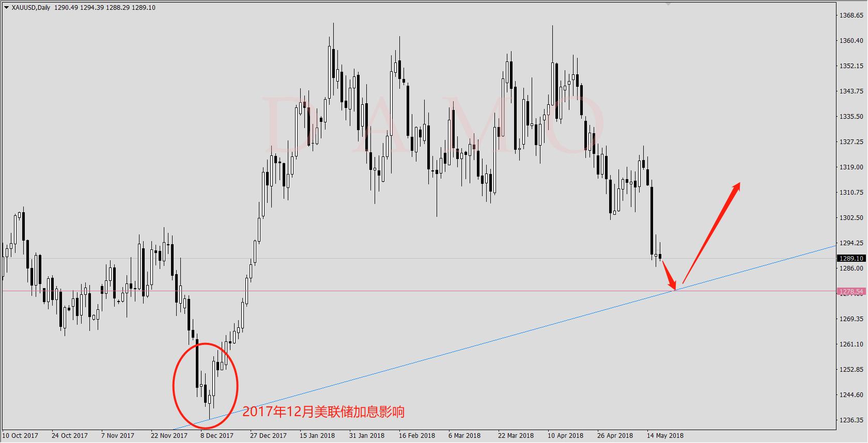Screen dimensions: 868x443
Task: Click the 22 Mar 2018 date label
Action: pyautogui.click(x=516, y=436)
